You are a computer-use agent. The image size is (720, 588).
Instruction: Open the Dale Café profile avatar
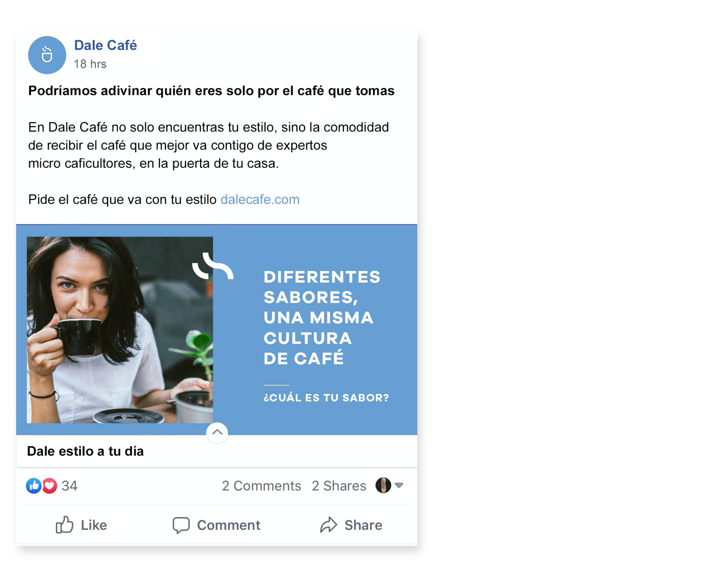click(47, 55)
